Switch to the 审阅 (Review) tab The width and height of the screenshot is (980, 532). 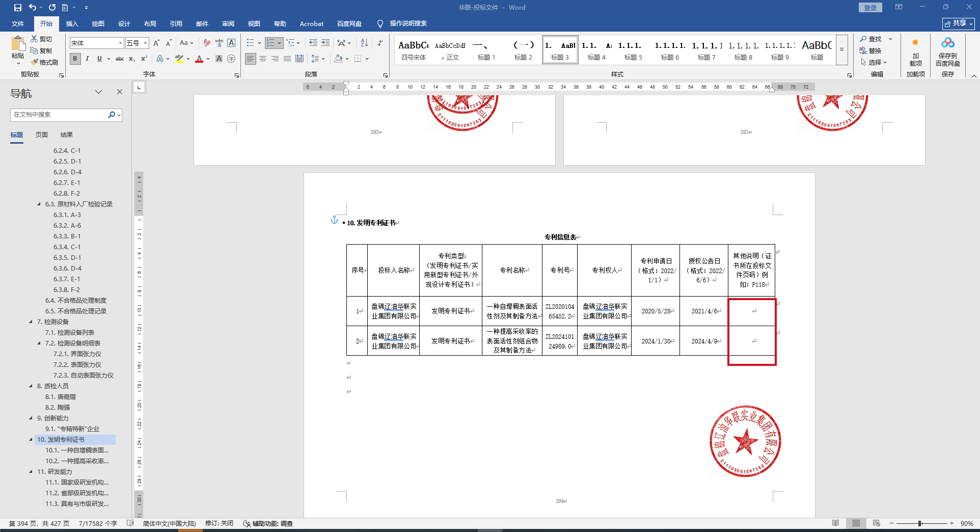228,23
